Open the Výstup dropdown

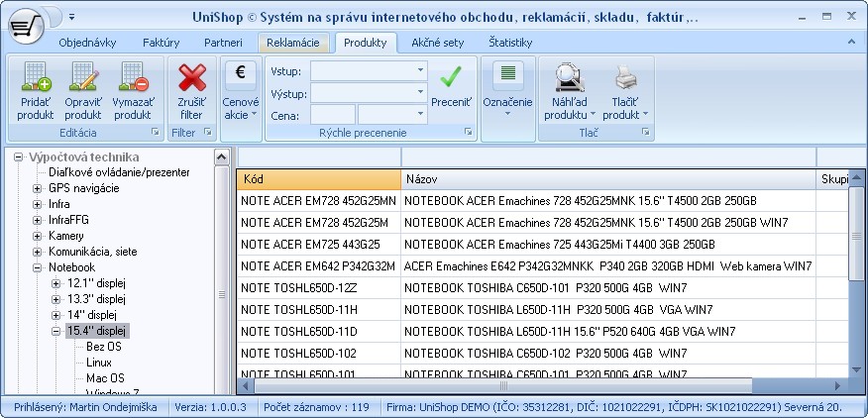421,93
